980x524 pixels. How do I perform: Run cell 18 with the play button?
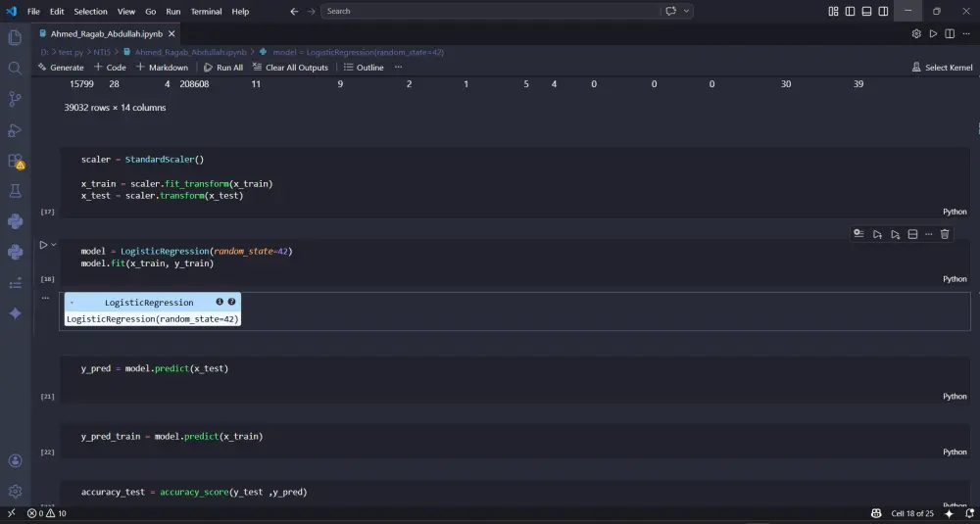[43, 245]
